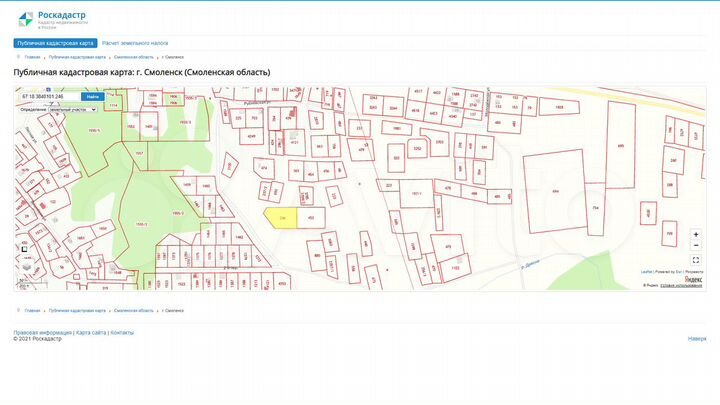Open Карта сайта footer link
The image size is (720, 405).
tap(91, 332)
